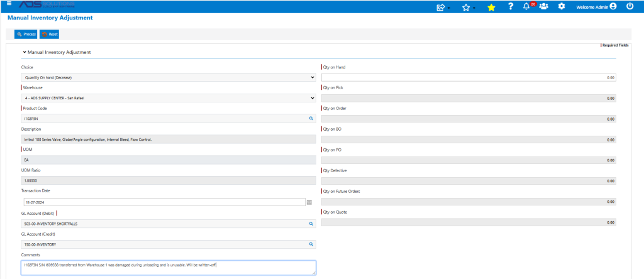The height and width of the screenshot is (279, 644).
Task: Click the Transaction Date input field
Action: tap(165, 202)
